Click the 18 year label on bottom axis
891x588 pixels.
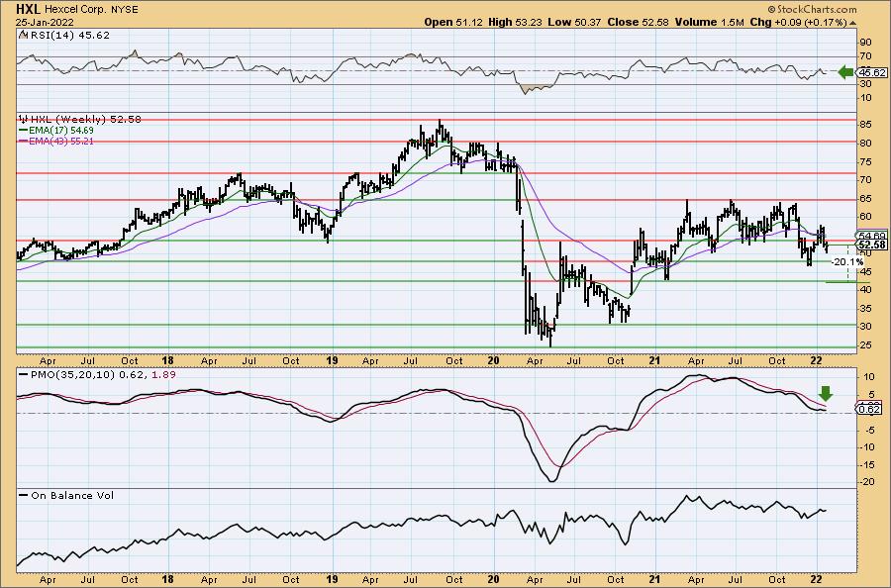(x=167, y=579)
